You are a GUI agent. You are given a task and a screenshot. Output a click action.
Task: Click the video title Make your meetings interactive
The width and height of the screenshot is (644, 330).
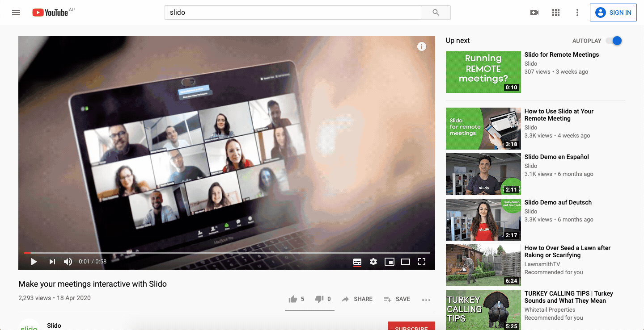click(93, 284)
